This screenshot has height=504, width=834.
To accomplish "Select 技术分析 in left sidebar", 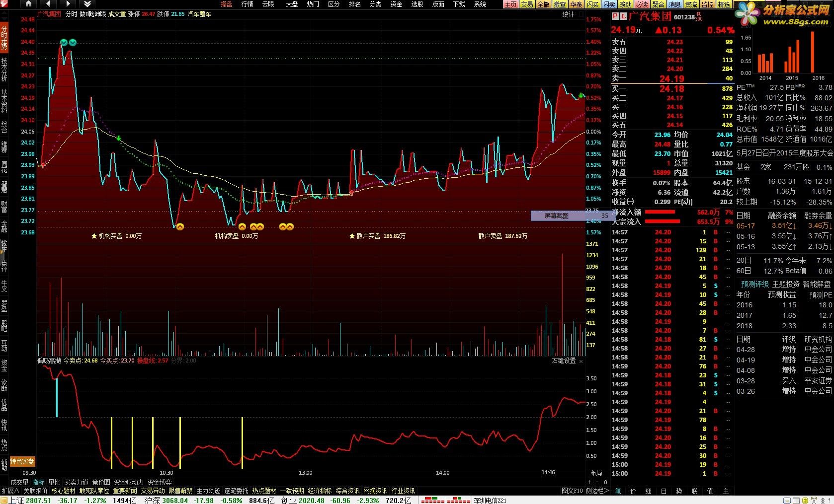I will coord(4,70).
